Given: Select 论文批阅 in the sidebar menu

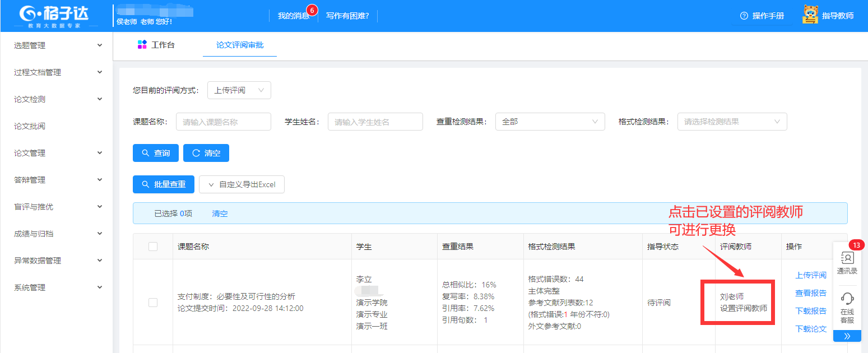Looking at the screenshot, I should pyautogui.click(x=30, y=126).
